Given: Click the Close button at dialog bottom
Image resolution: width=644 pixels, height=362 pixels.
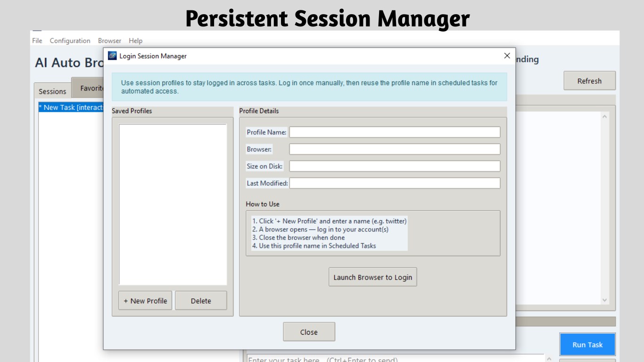Looking at the screenshot, I should [309, 332].
